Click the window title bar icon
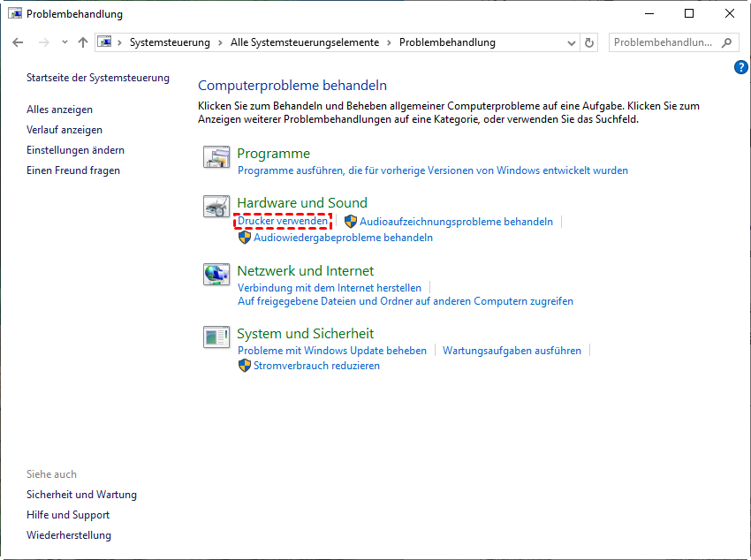 pyautogui.click(x=15, y=13)
